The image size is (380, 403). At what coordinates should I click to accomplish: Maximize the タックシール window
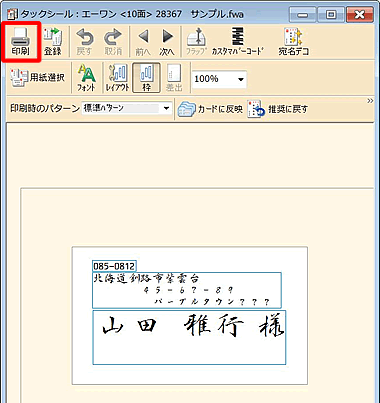tap(331, 15)
